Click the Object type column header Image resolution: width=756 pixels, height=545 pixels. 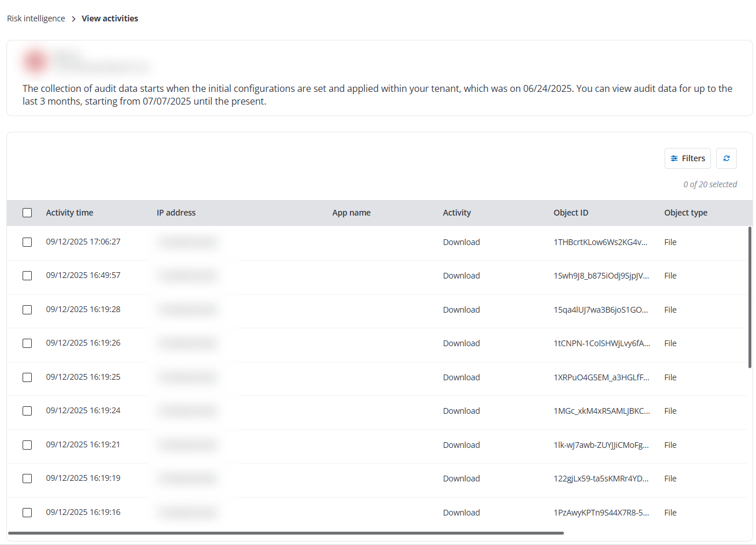(x=685, y=213)
